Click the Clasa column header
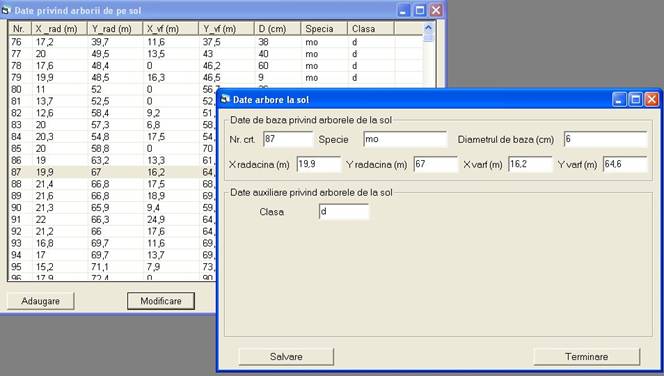664x376 pixels. [371, 29]
